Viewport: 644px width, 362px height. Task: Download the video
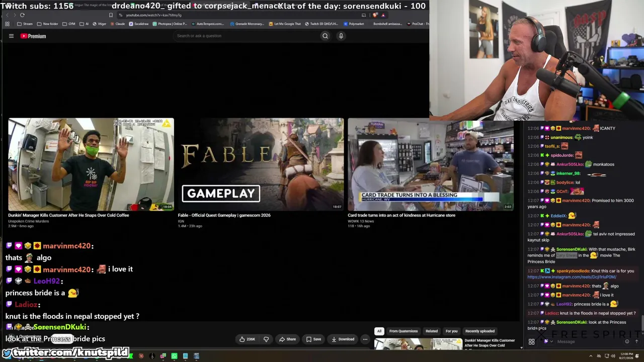[343, 339]
